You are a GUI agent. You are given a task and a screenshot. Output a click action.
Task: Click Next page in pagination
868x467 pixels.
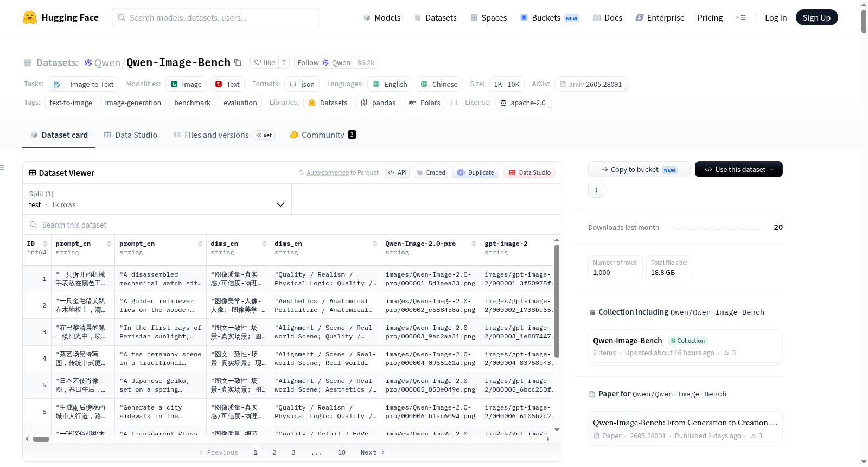click(373, 452)
